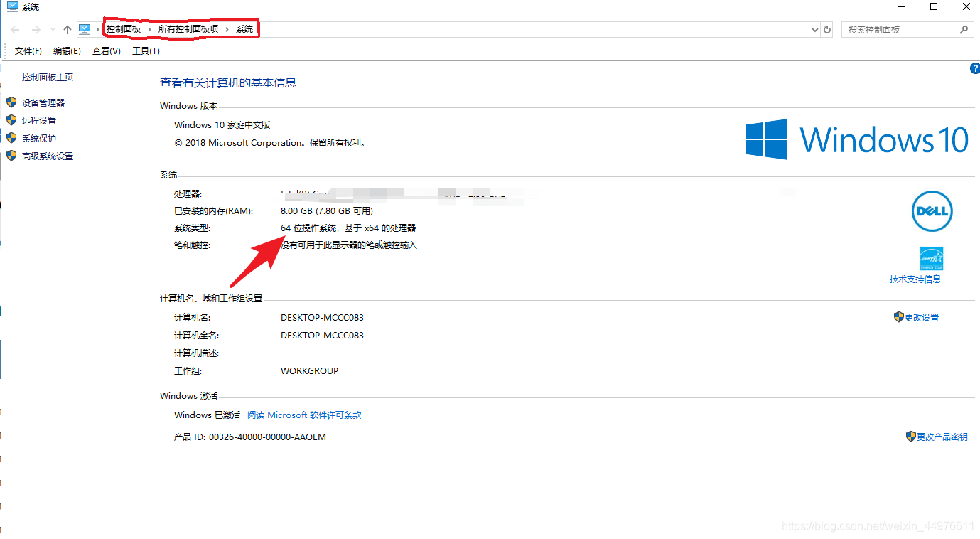Click the search magnifier icon
This screenshot has height=539, width=980.
[x=964, y=30]
